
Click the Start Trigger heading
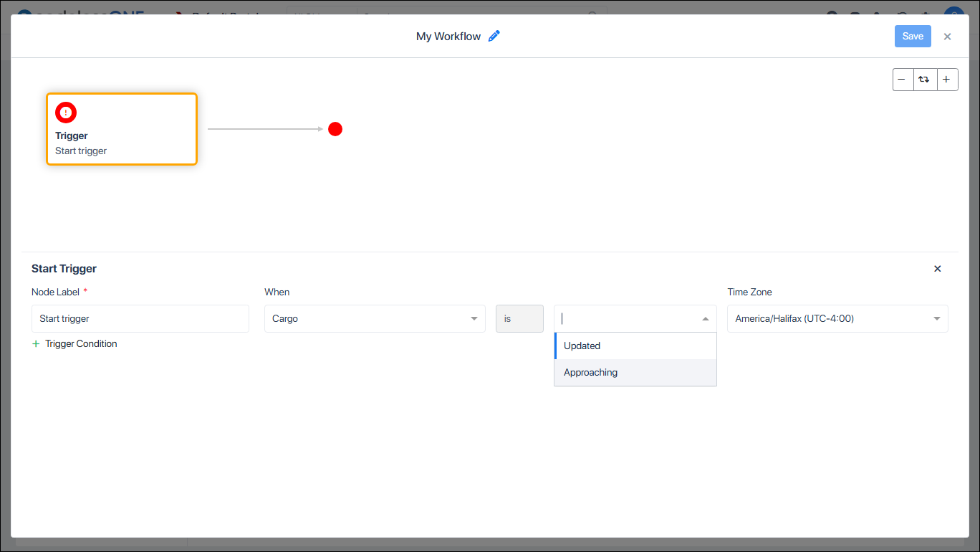(64, 269)
